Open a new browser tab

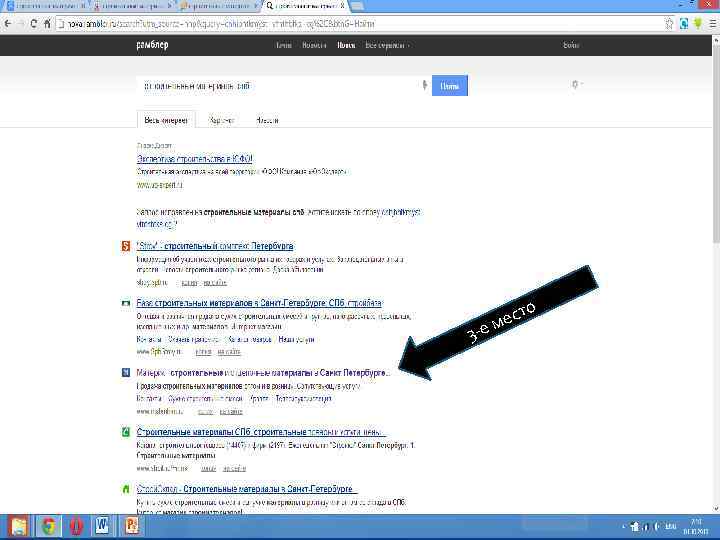[x=357, y=6]
